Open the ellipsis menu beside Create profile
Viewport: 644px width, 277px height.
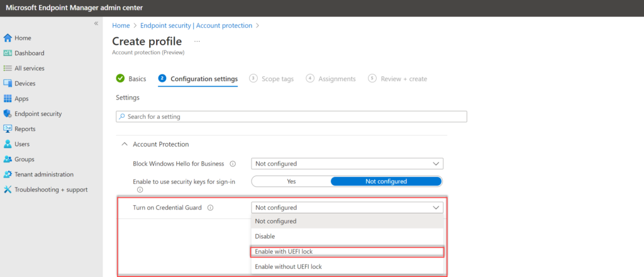coord(197,42)
